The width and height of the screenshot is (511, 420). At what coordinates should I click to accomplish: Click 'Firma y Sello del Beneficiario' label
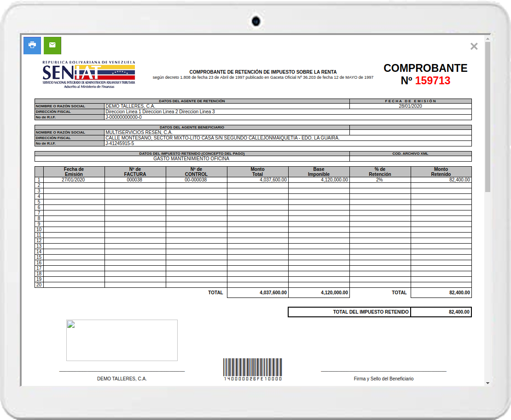point(383,379)
